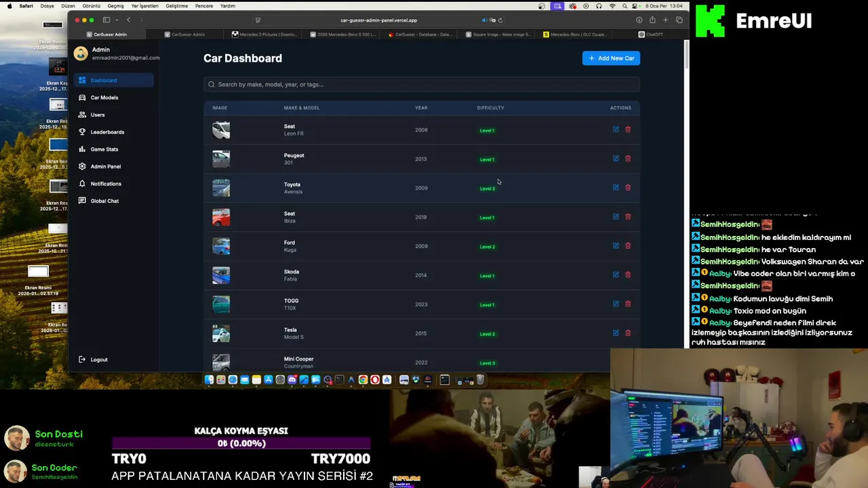Delete the Ford Kuga entry
This screenshot has width=868, height=488.
tap(628, 246)
